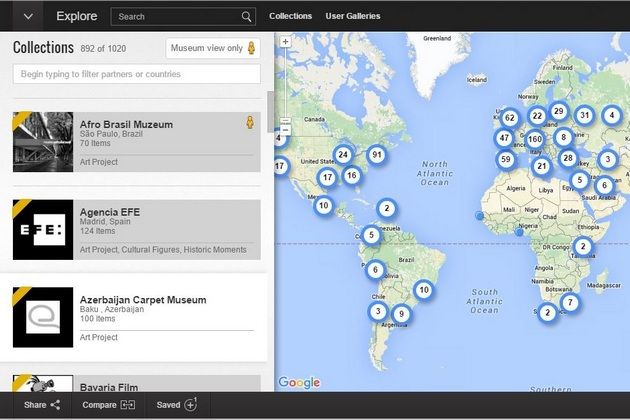Click the cluster marker 7 in southern Africa

pos(570,302)
